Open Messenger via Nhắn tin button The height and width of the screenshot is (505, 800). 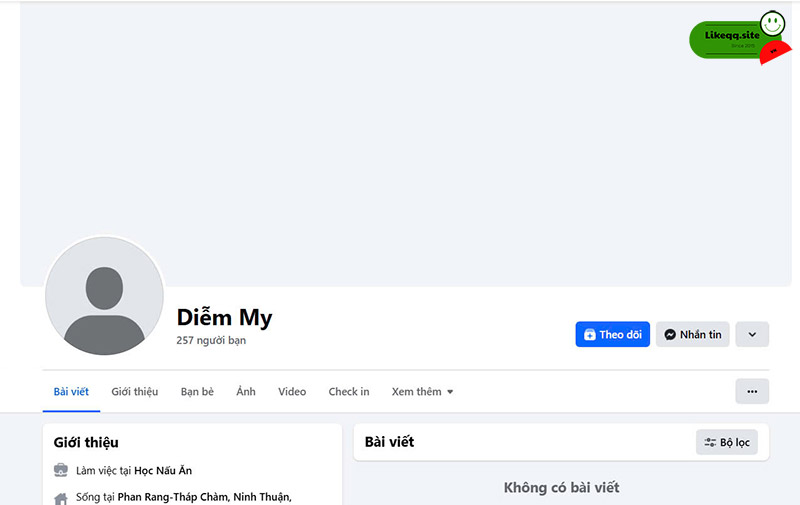click(692, 334)
